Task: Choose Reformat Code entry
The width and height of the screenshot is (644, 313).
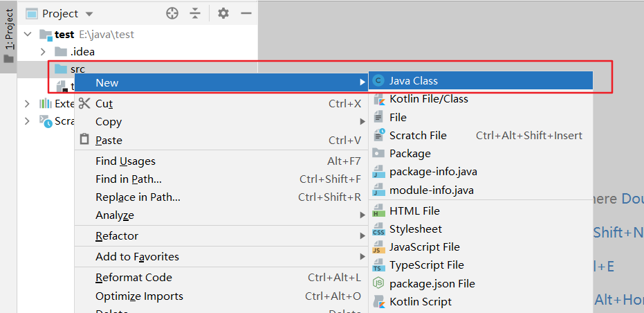Action: coord(221,278)
